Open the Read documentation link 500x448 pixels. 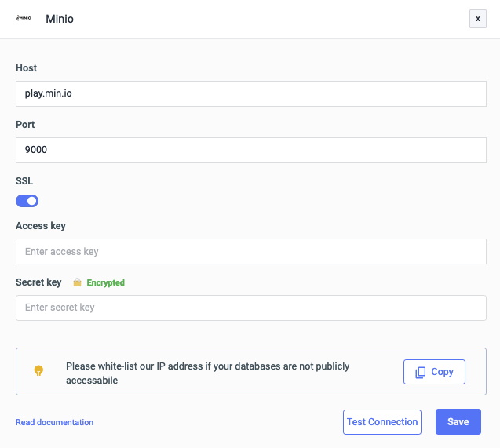tap(54, 422)
